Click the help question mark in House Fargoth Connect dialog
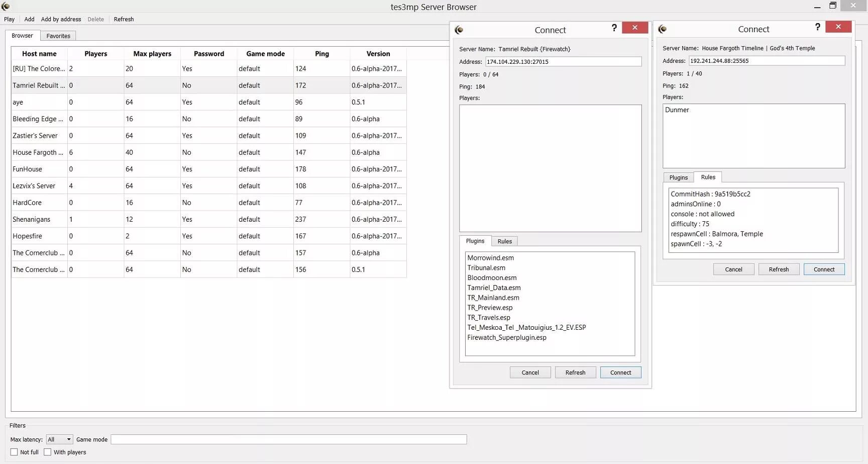The height and width of the screenshot is (464, 868). (817, 27)
